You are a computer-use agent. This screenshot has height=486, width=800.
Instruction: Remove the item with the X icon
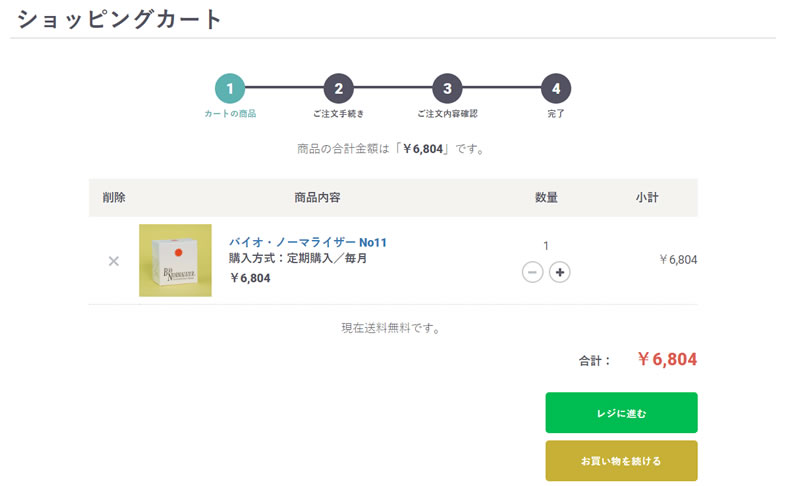click(113, 261)
